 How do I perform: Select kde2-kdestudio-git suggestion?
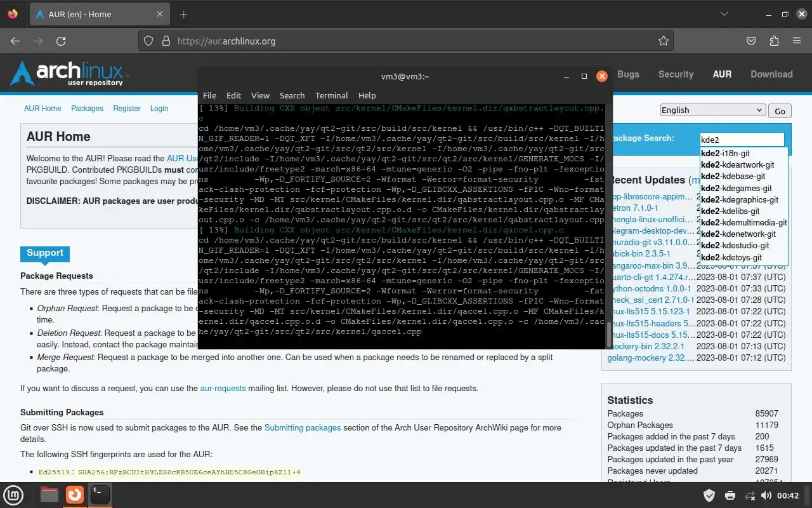[x=743, y=246]
